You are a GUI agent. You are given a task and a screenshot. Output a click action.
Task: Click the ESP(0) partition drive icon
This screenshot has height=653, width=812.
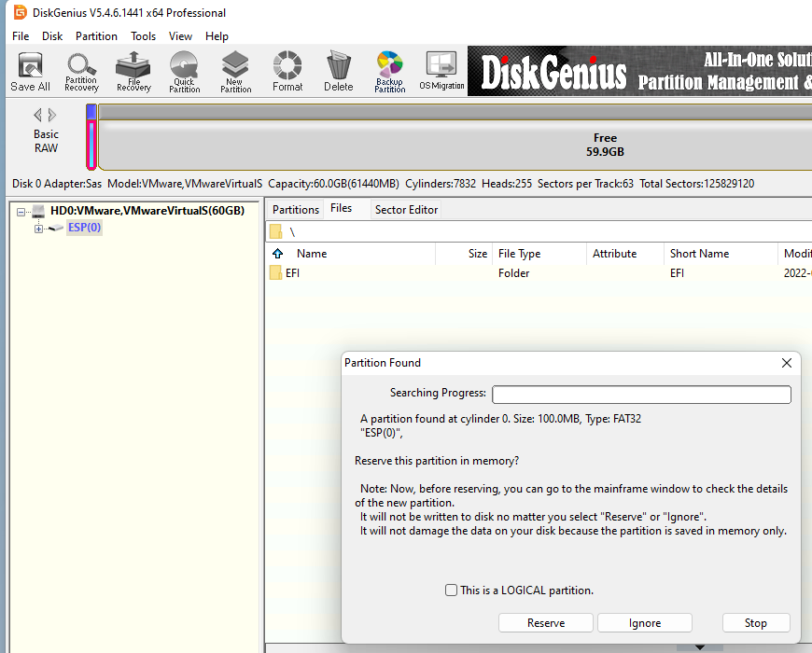[x=55, y=228]
